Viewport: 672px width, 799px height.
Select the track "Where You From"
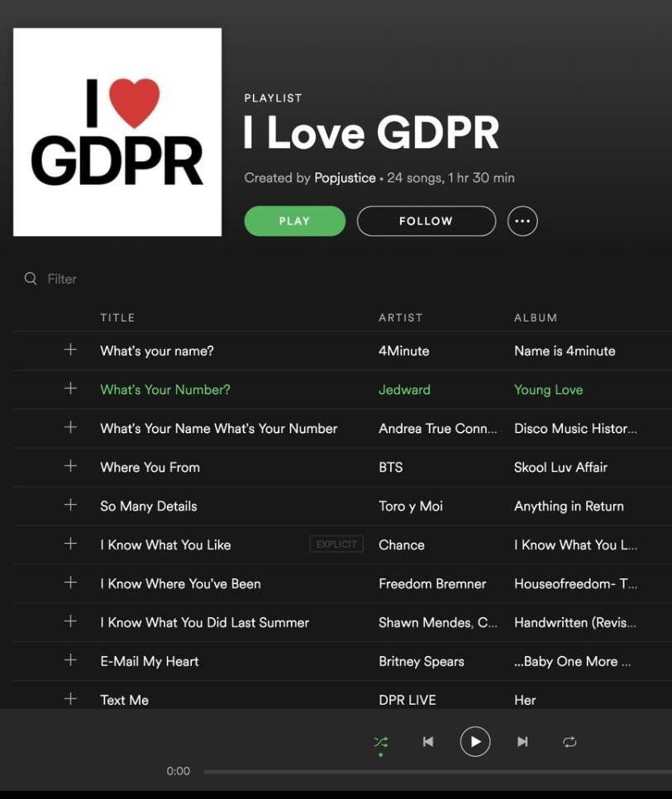point(150,468)
